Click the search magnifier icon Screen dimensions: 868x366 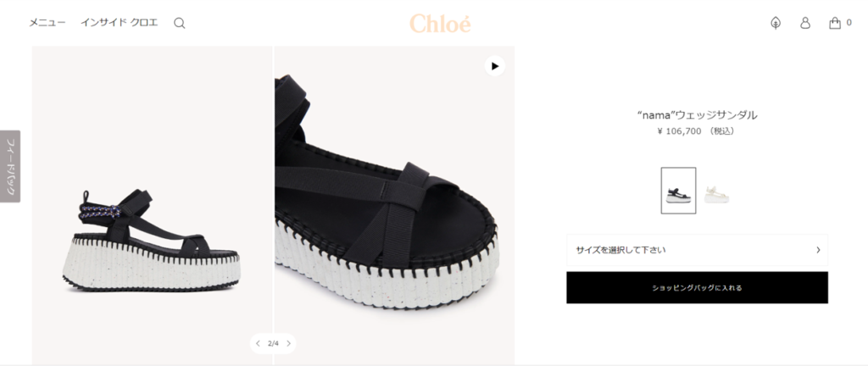[180, 23]
